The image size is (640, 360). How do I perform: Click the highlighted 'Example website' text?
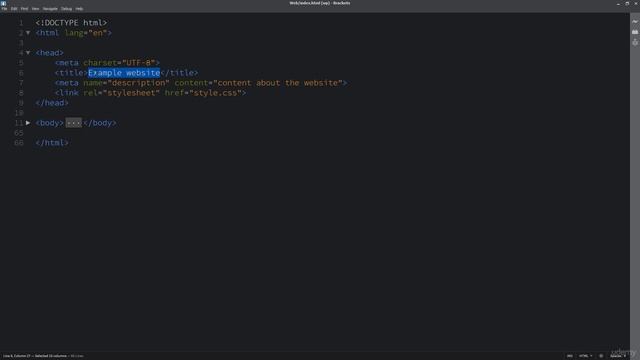coord(124,73)
